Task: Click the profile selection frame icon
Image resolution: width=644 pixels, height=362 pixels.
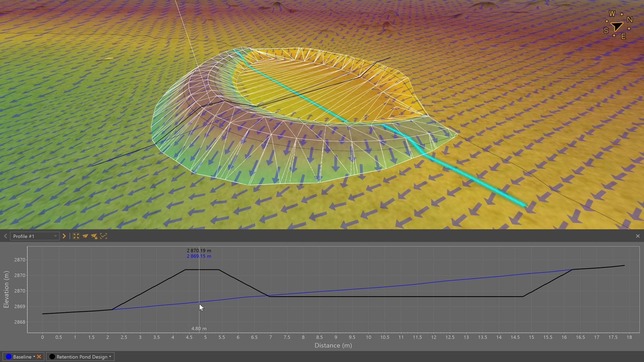Action: point(104,236)
